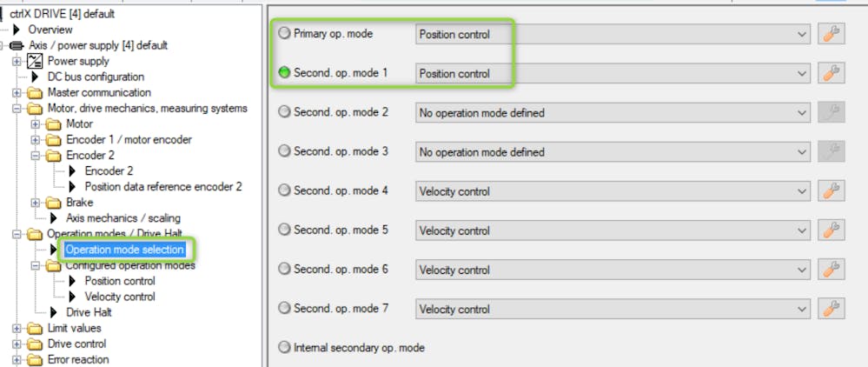Click wrench icon beside Primary op. mode
The image size is (868, 367).
[x=832, y=35]
